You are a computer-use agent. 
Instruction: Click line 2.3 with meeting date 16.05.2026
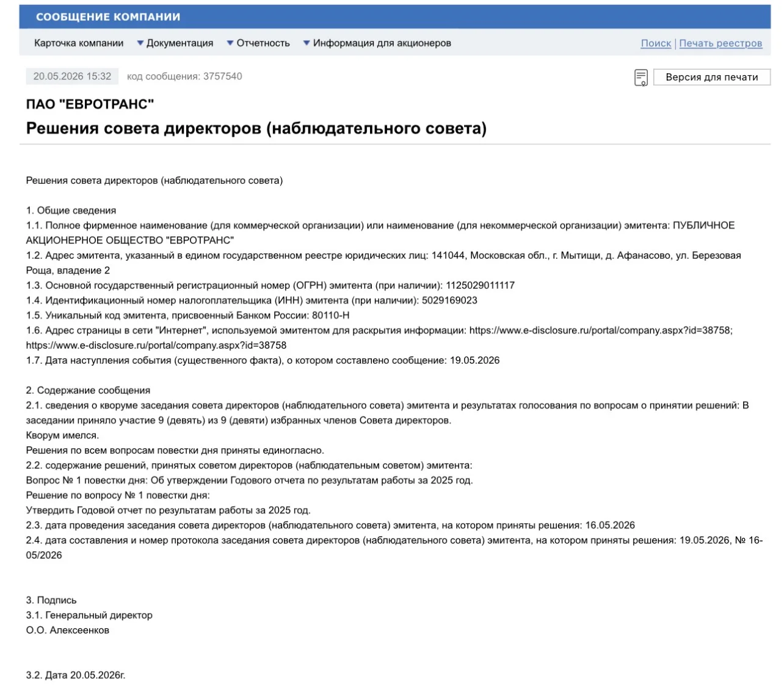point(330,525)
